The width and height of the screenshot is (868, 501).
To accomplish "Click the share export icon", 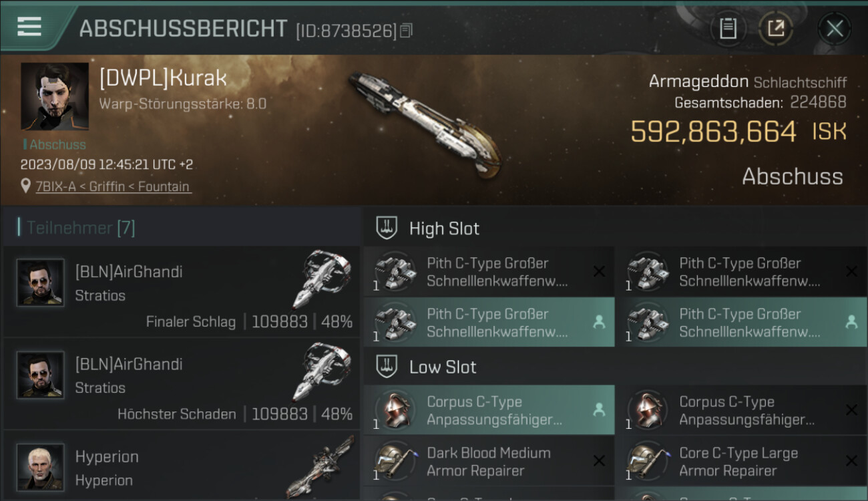I will point(776,29).
